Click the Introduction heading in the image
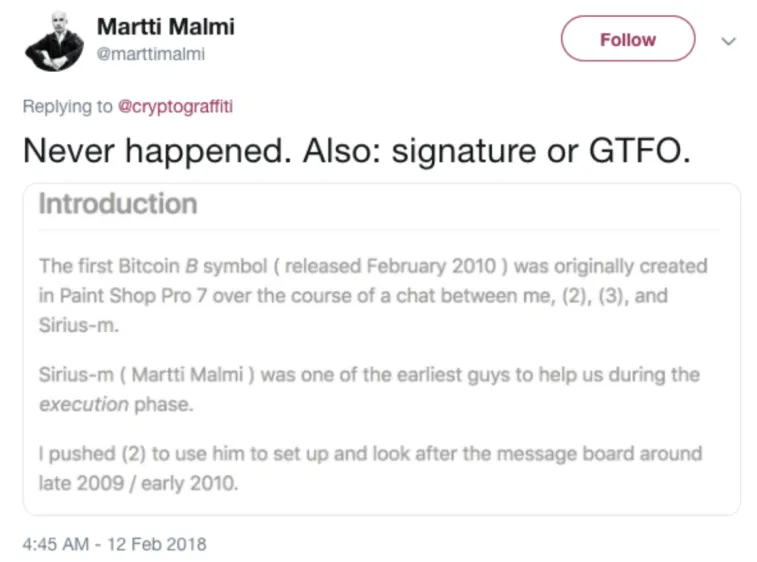Image resolution: width=757 pixels, height=562 pixels. (x=118, y=205)
